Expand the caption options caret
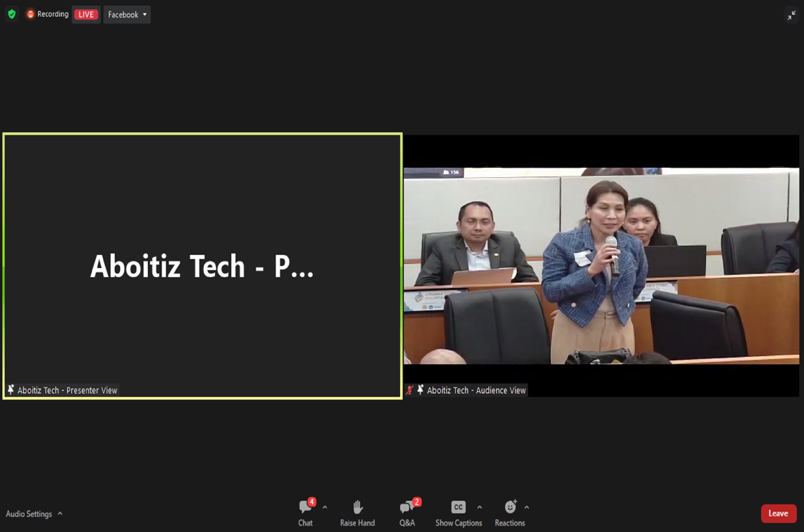The height and width of the screenshot is (532, 804). pos(480,508)
